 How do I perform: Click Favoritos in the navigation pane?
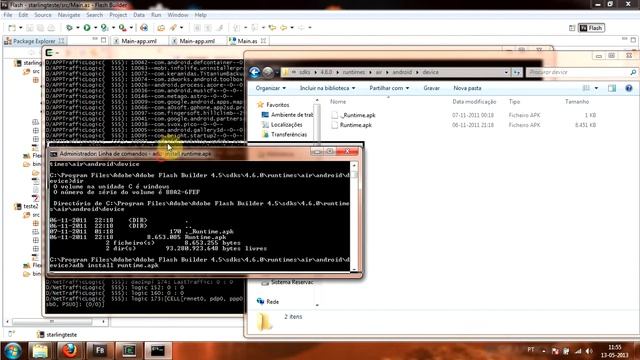pyautogui.click(x=278, y=105)
